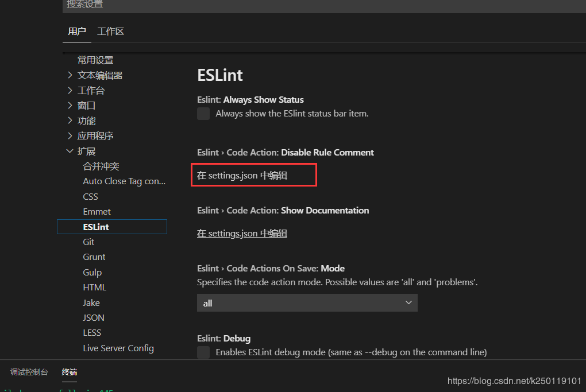
Task: Open the 终端 panel tab
Action: [x=69, y=372]
